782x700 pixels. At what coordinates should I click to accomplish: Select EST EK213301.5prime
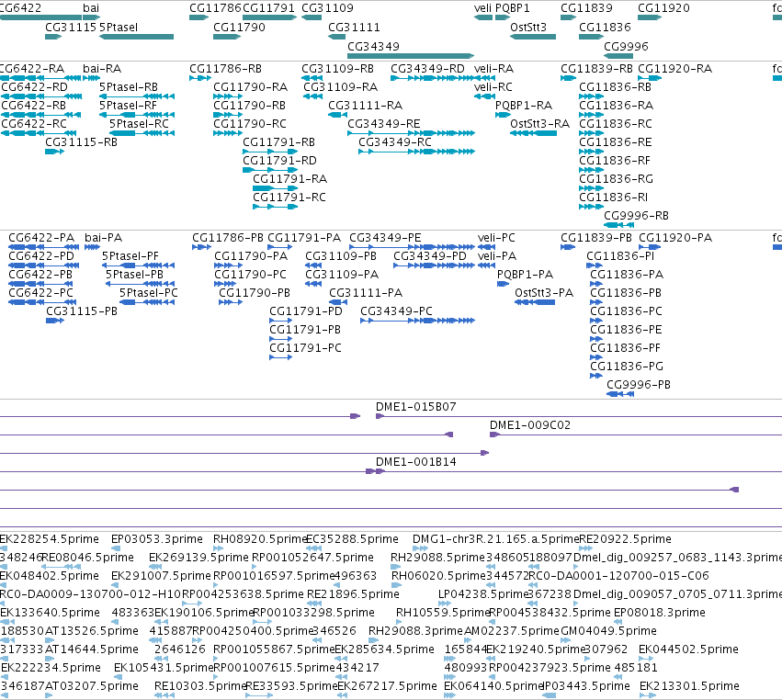click(689, 685)
